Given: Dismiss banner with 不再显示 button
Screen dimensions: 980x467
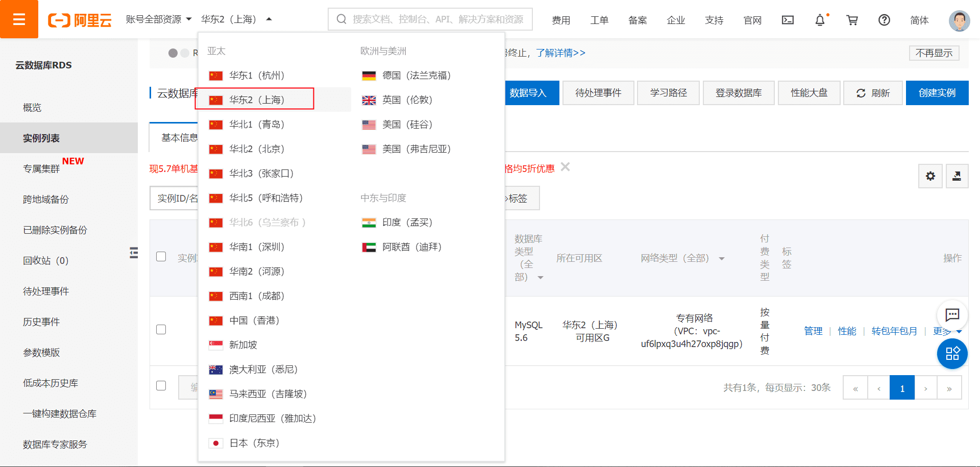Looking at the screenshot, I should pyautogui.click(x=934, y=53).
